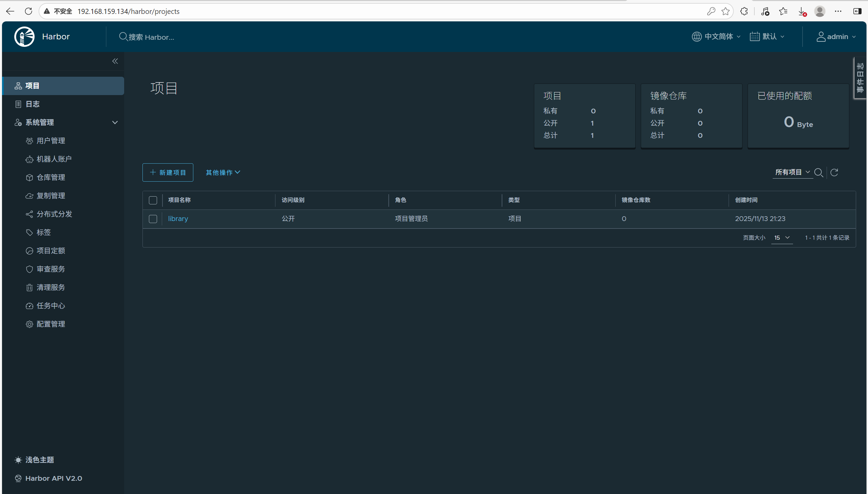Click the refresh icon beside project filter
The width and height of the screenshot is (868, 494).
tap(834, 172)
